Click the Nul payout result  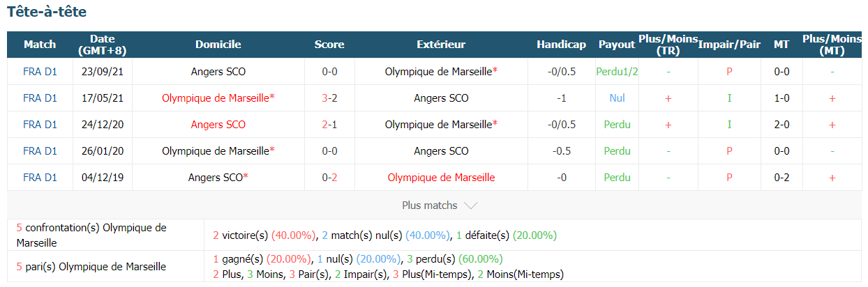617,98
